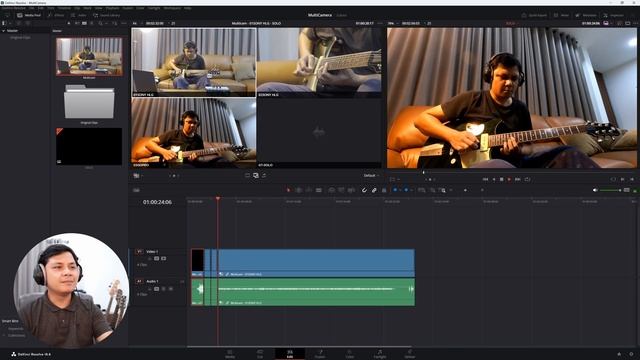This screenshot has height=360, width=640.
Task: Click the Detail Zoom icon
Action: [x=432, y=190]
